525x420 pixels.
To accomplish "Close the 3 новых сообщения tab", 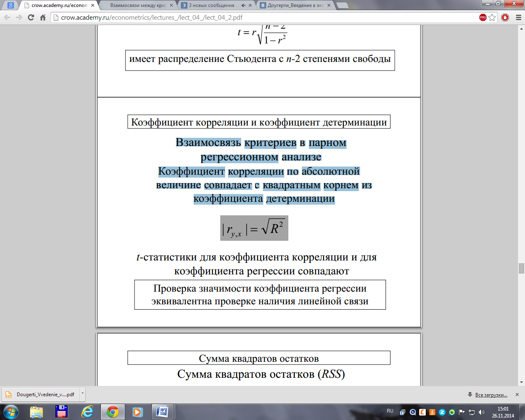I will [250, 5].
